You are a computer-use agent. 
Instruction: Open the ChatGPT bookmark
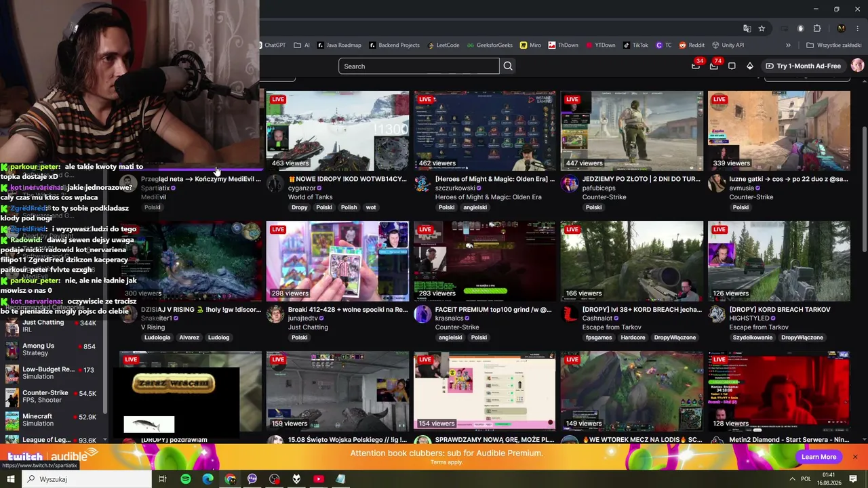272,45
